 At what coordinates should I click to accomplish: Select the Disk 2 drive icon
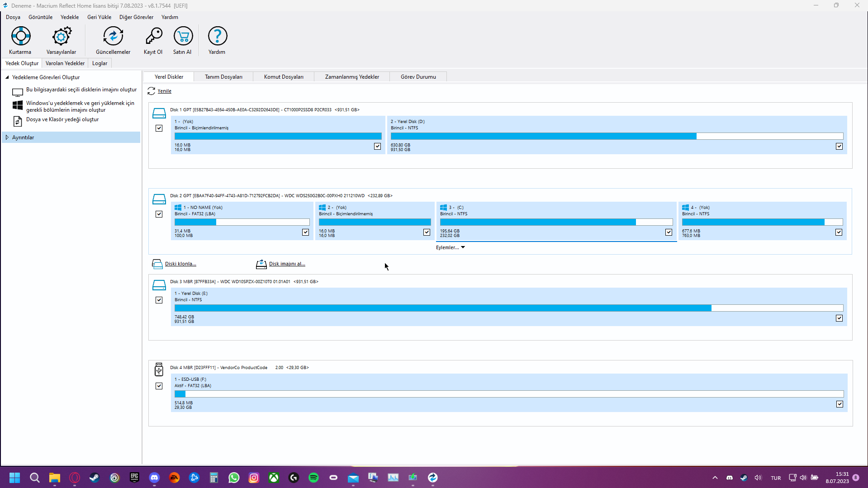coord(159,199)
